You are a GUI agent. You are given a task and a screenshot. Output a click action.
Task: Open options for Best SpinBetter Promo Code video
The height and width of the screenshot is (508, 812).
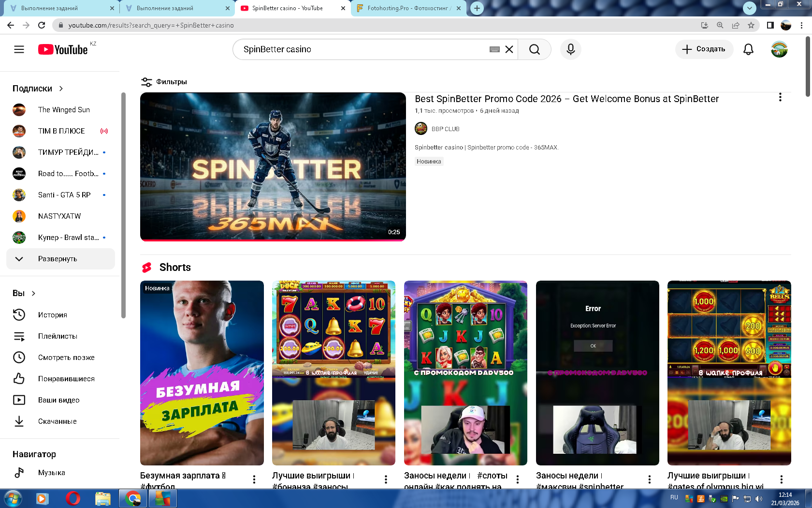point(780,97)
